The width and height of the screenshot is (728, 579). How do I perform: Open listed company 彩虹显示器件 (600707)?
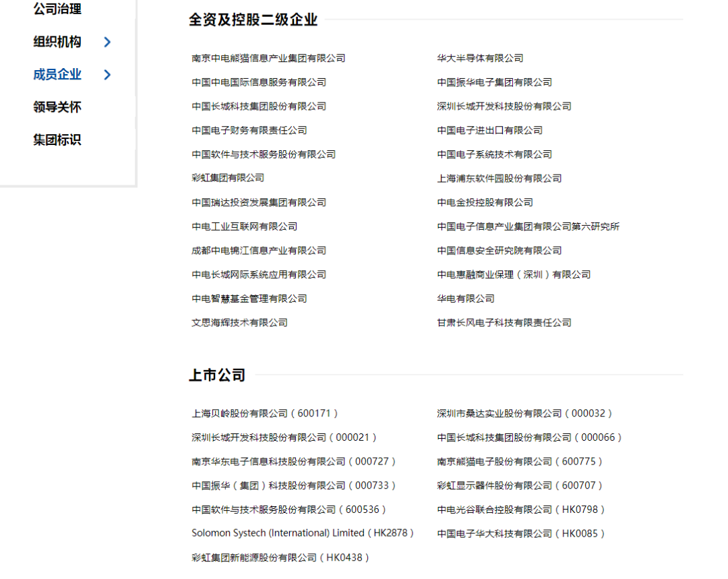point(520,486)
